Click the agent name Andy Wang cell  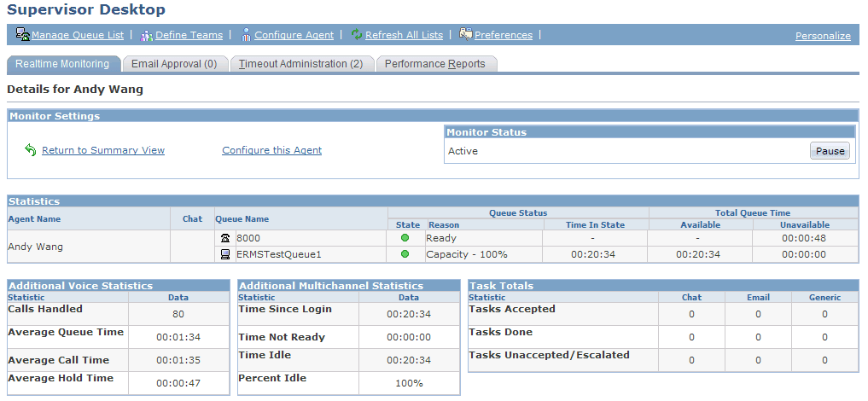[x=89, y=247]
